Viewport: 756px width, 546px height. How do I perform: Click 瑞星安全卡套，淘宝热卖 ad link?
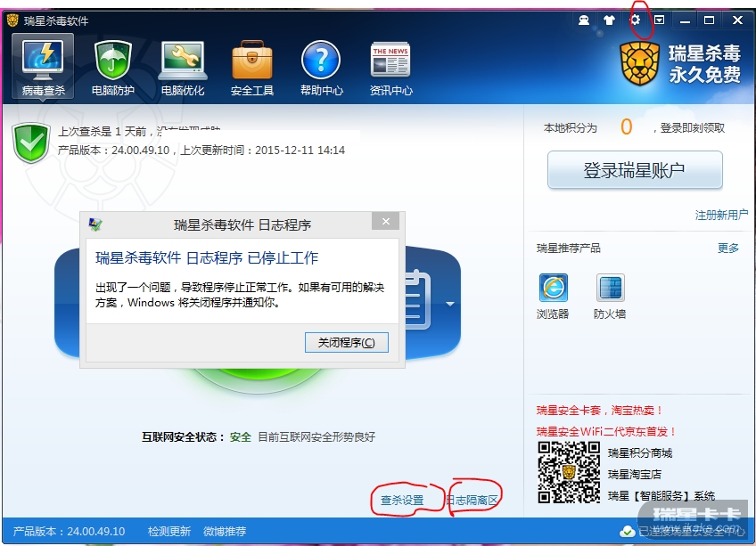click(x=600, y=410)
